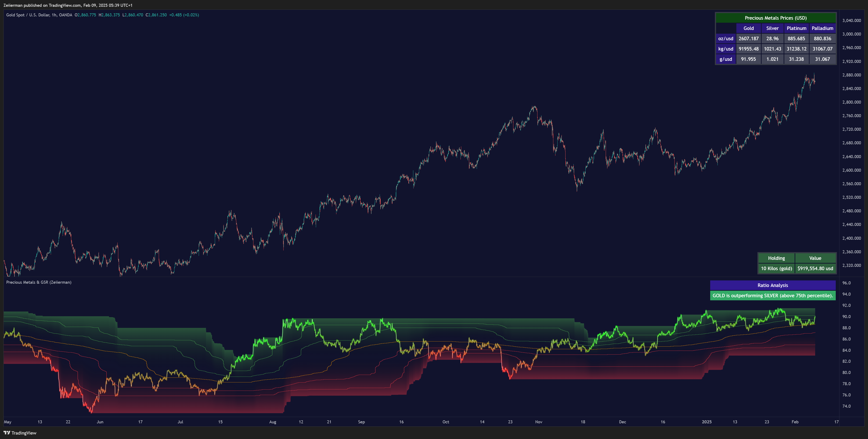Click the silver kg price 1021.43
Screen dimensions: 868x439
tap(772, 49)
